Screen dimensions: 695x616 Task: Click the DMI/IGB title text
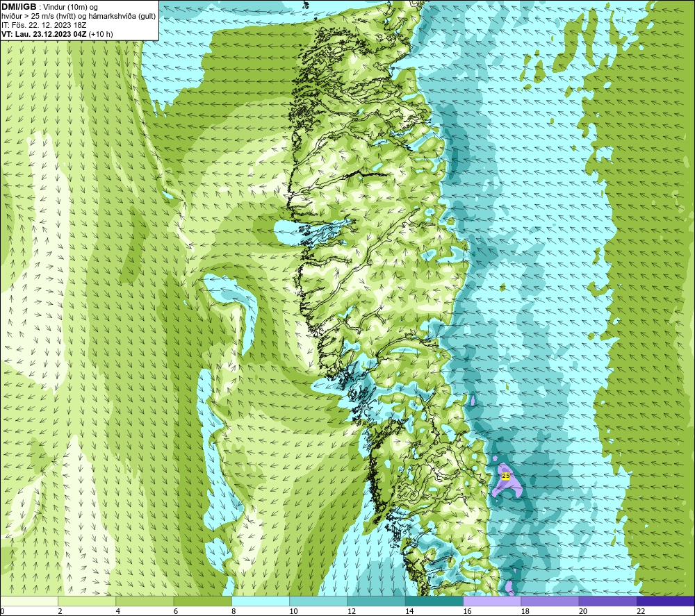(19, 7)
